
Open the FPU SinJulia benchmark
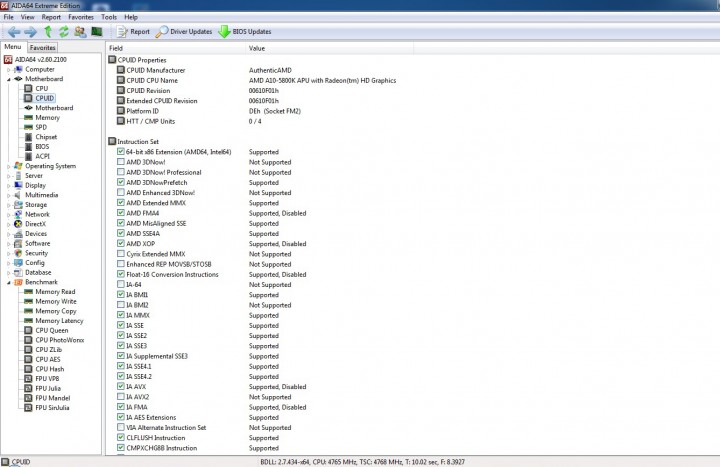pyautogui.click(x=47, y=407)
